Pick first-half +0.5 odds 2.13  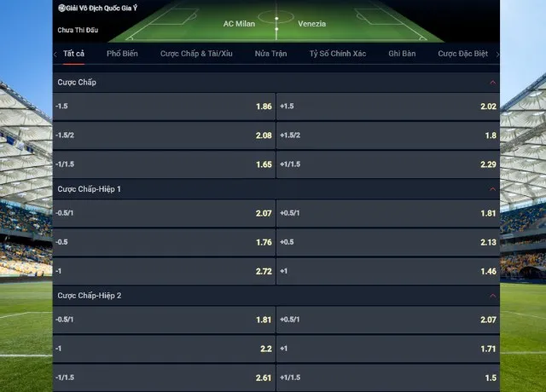[x=387, y=242]
